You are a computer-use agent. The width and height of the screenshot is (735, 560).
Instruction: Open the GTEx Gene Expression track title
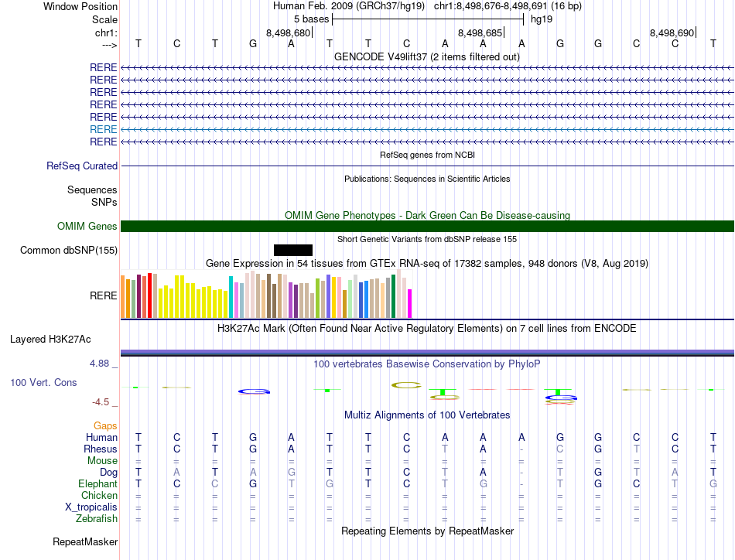tap(427, 263)
